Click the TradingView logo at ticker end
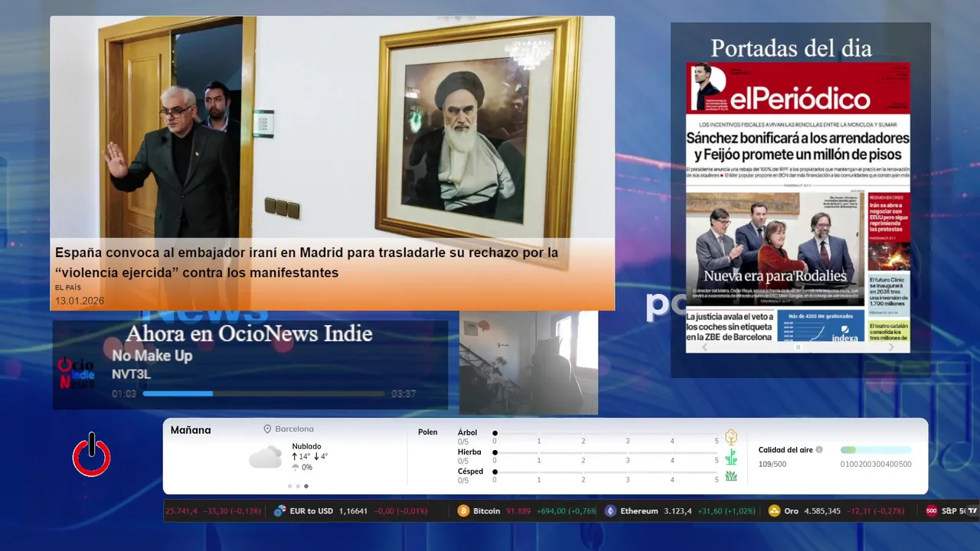The height and width of the screenshot is (551, 980). coord(972,510)
